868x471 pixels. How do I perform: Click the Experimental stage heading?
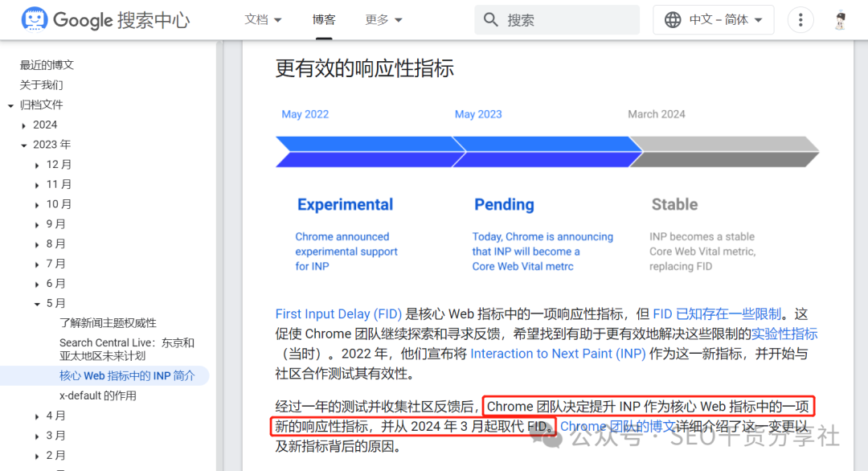[345, 204]
